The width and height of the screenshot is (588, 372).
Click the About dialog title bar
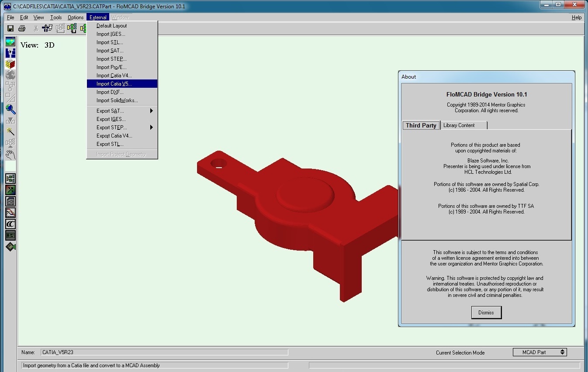486,77
